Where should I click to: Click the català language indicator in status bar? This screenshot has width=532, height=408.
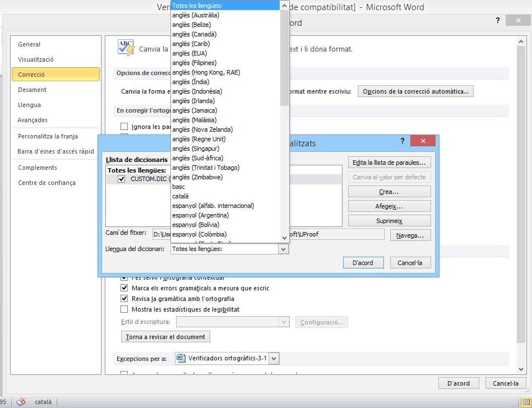click(x=43, y=402)
